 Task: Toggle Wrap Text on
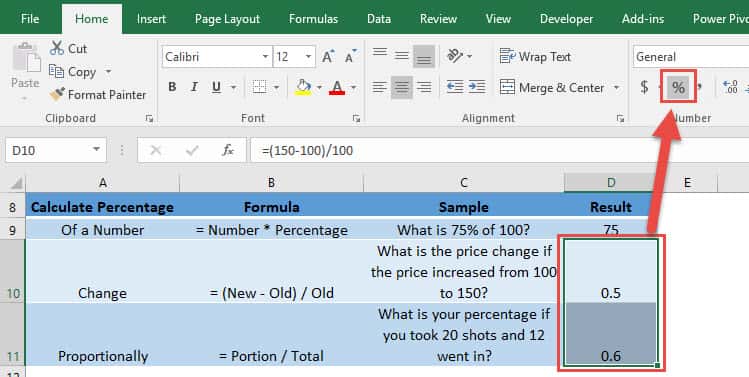pos(535,56)
